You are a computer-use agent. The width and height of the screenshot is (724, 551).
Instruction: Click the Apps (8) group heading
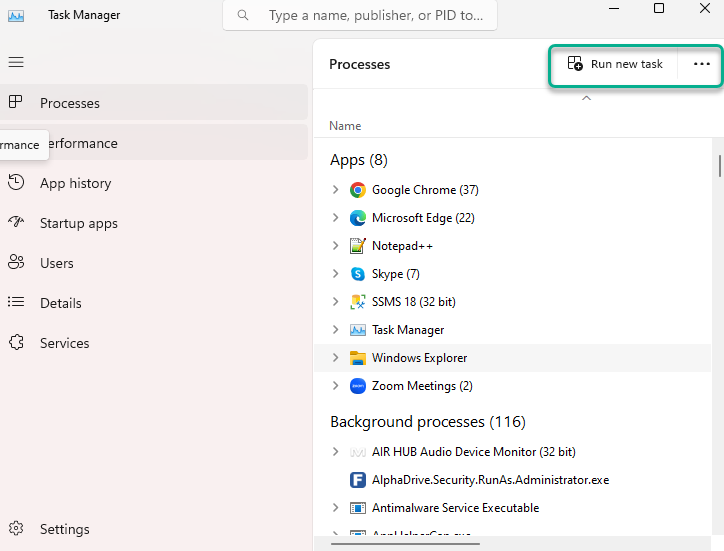click(x=359, y=160)
